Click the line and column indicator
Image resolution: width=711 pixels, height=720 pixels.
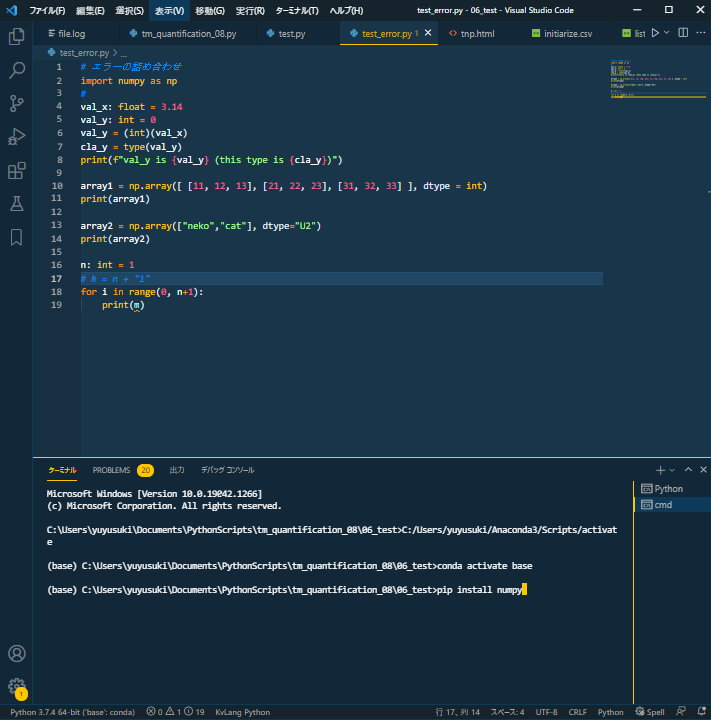click(457, 712)
